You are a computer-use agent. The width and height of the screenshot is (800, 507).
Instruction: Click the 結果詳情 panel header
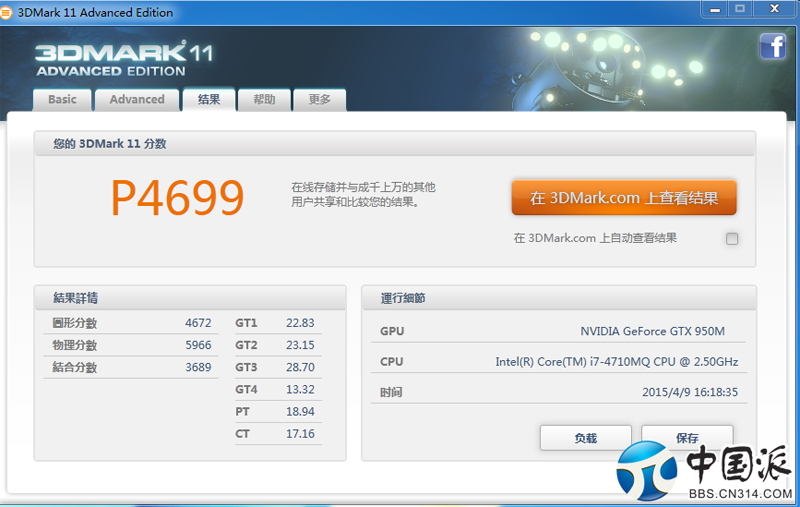click(190, 298)
